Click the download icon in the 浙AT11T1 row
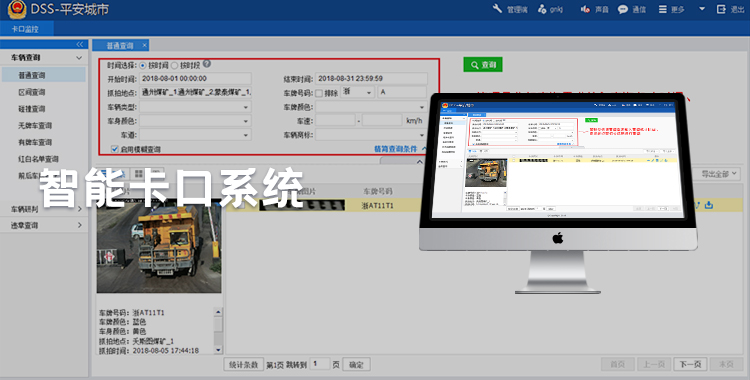 709,205
